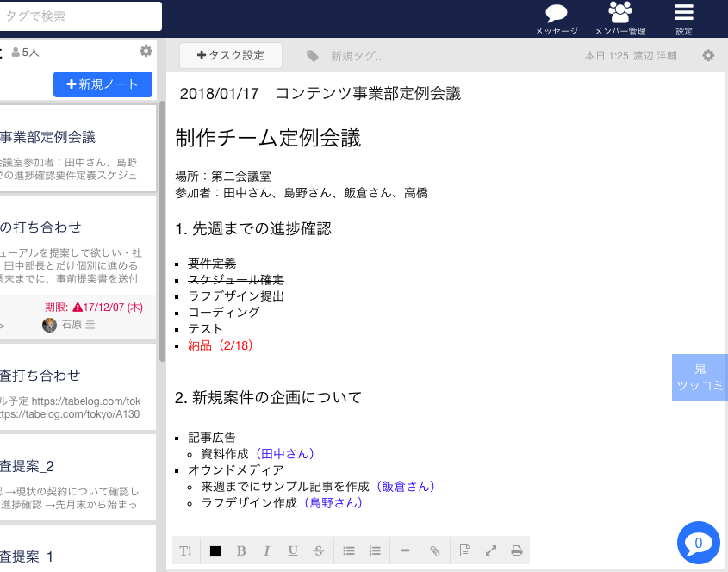Insert a bulleted list
728x572 pixels.
tap(349, 551)
